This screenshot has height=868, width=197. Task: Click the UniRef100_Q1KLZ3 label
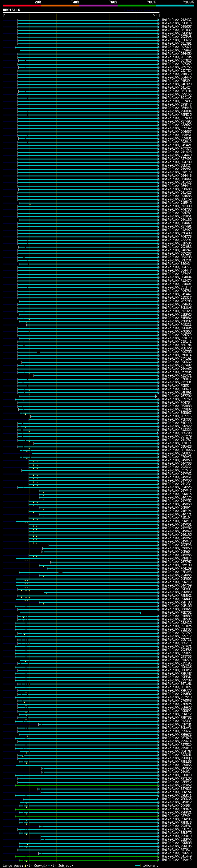pyautogui.click(x=177, y=74)
